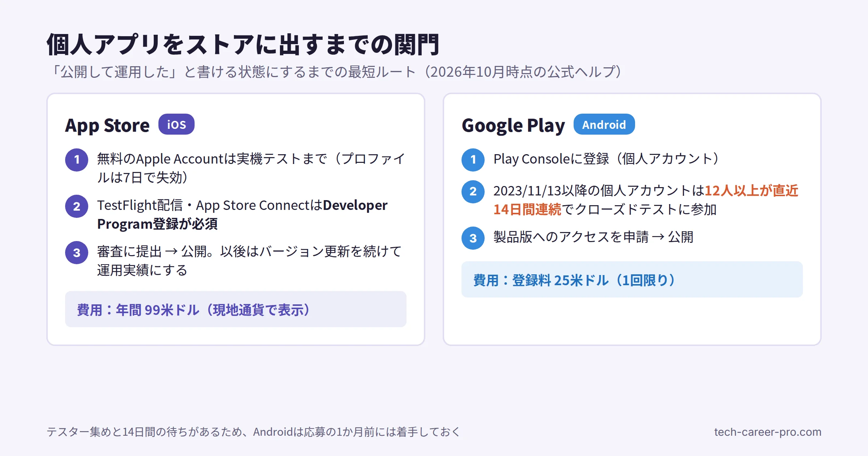This screenshot has width=868, height=456.
Task: Open the tech-career-pro.com link
Action: tap(768, 432)
